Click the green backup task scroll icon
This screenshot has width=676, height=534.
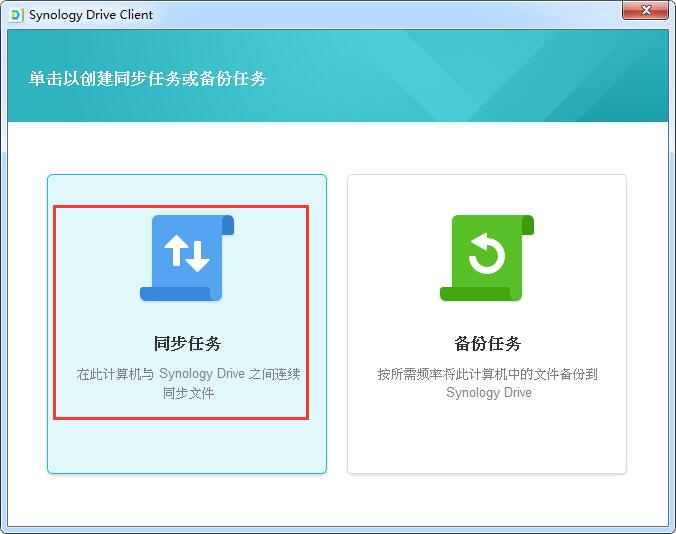click(487, 258)
